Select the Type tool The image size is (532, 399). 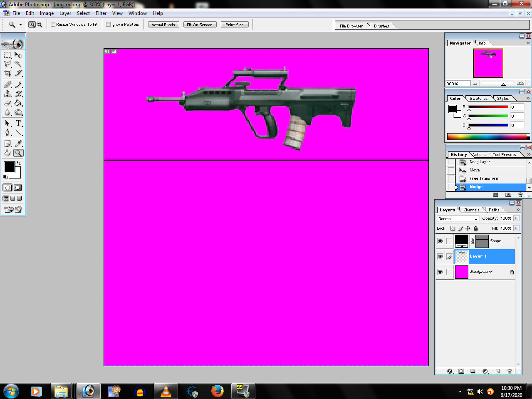click(x=18, y=123)
